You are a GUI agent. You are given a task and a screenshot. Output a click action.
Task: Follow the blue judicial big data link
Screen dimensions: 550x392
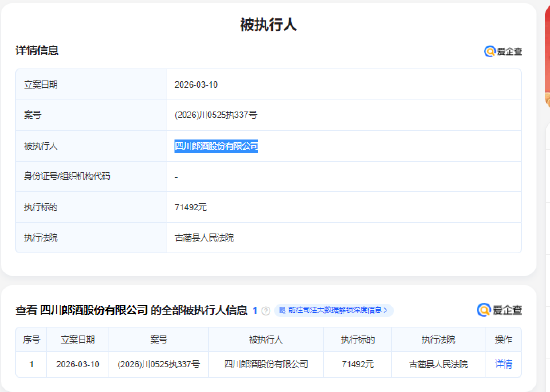coord(334,310)
